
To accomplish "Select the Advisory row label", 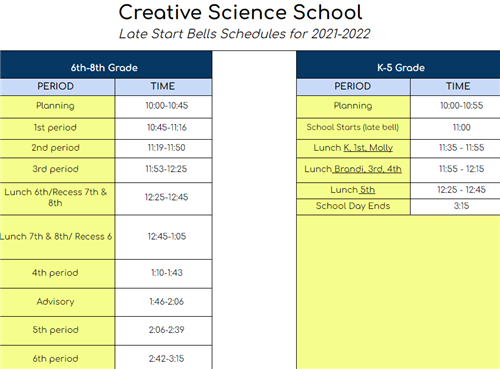I will [x=55, y=302].
